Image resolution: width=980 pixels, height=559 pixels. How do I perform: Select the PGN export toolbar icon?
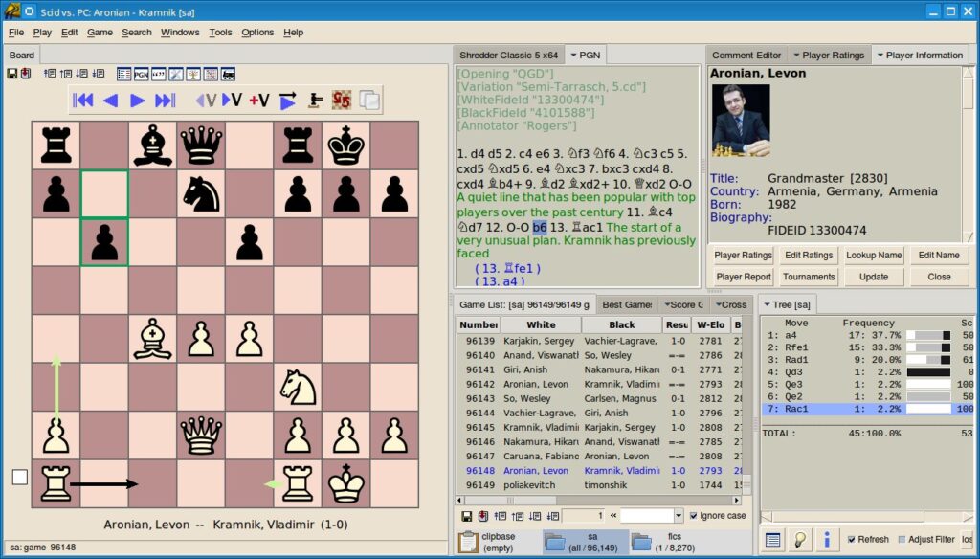click(139, 73)
